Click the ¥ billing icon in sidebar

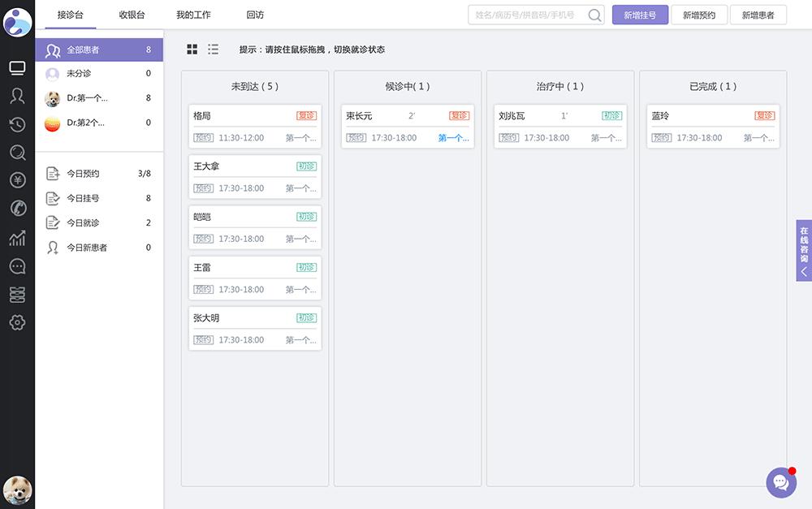(17, 179)
